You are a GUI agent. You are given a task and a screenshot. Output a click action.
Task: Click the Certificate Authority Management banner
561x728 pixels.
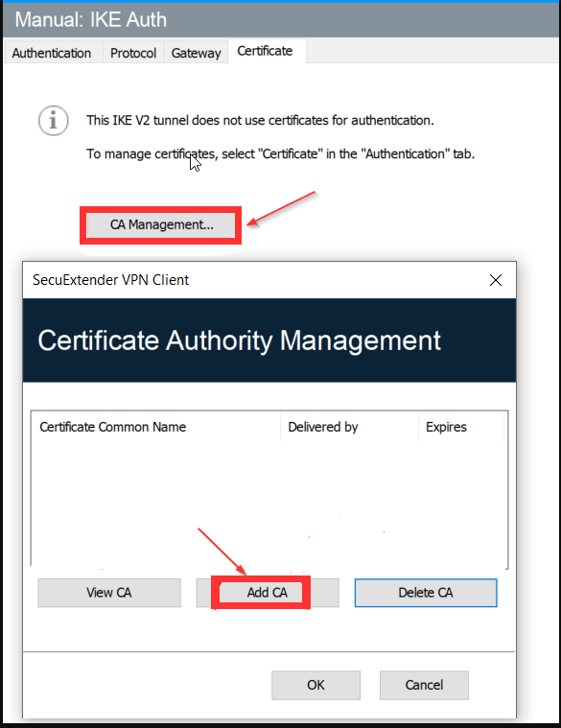point(269,341)
